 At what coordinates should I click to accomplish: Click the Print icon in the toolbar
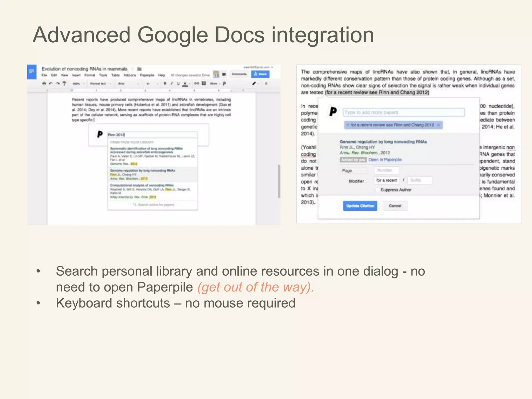[44, 84]
